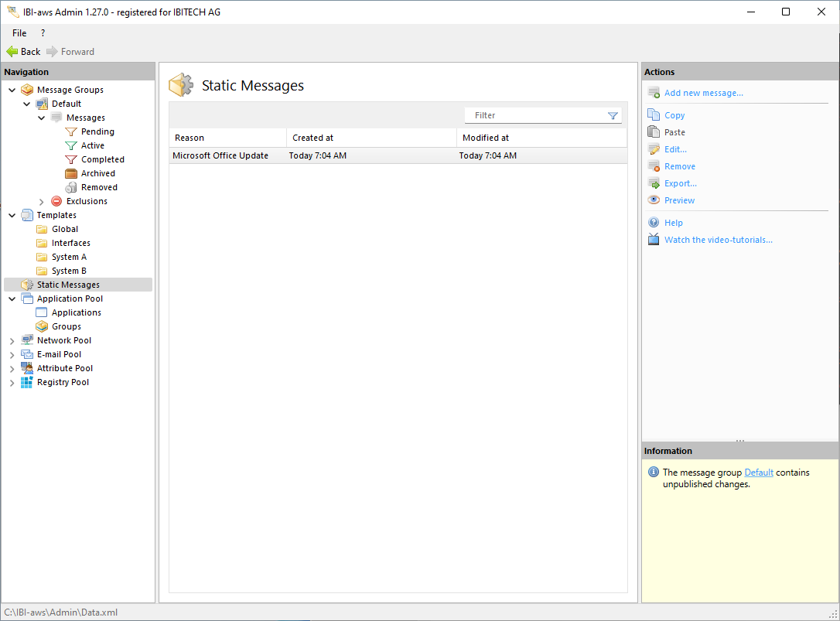
Task: Click the filter funnel icon
Action: click(x=613, y=116)
